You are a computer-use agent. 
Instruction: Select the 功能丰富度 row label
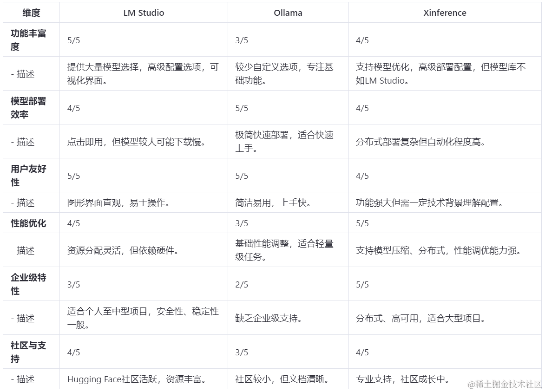click(28, 40)
